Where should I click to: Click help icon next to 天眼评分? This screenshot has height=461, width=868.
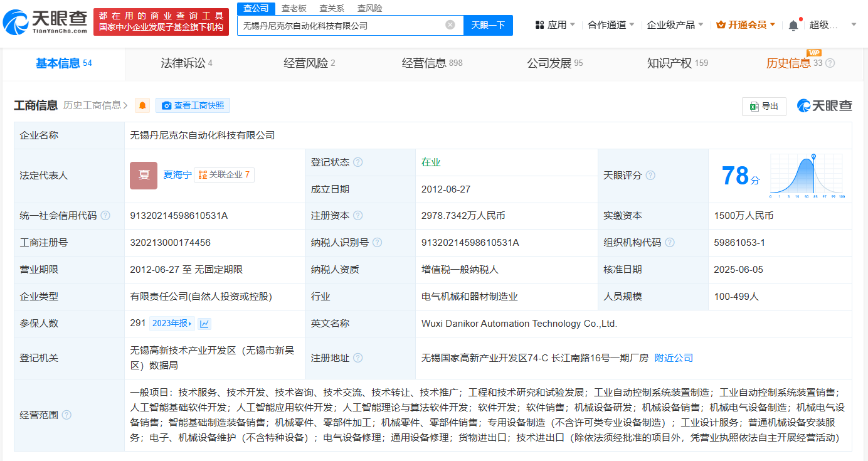[x=650, y=176]
